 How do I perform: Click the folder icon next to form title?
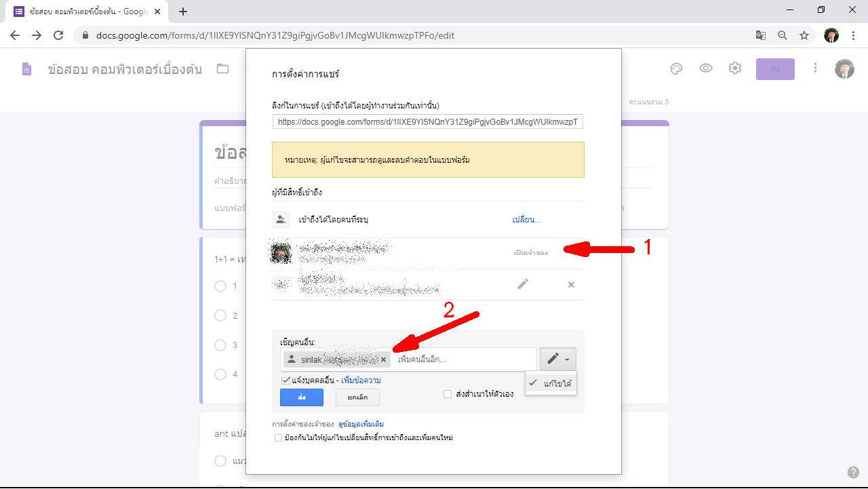click(x=222, y=69)
